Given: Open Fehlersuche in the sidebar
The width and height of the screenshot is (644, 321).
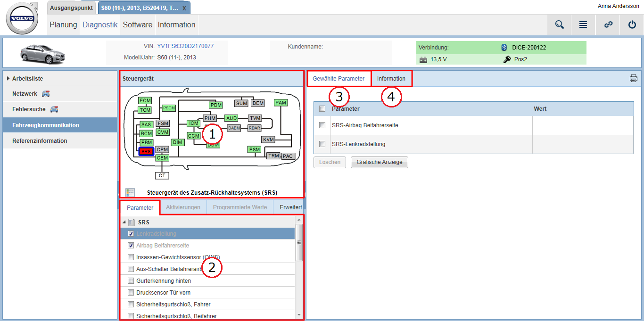Looking at the screenshot, I should coord(60,109).
